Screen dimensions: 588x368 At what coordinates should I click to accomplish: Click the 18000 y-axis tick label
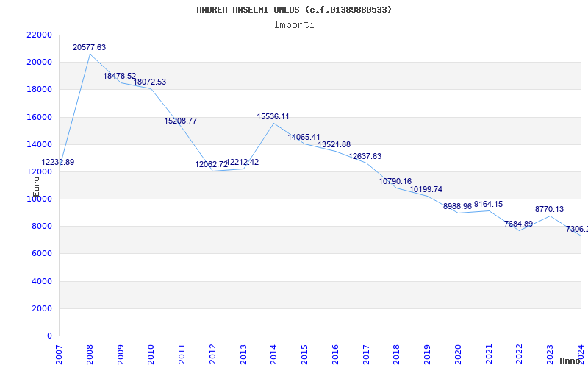point(40,89)
